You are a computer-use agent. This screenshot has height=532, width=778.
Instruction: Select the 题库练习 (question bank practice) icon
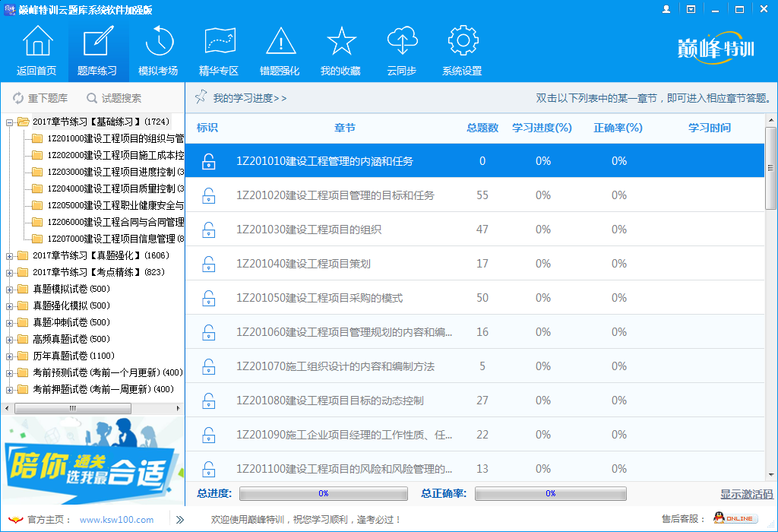99,42
